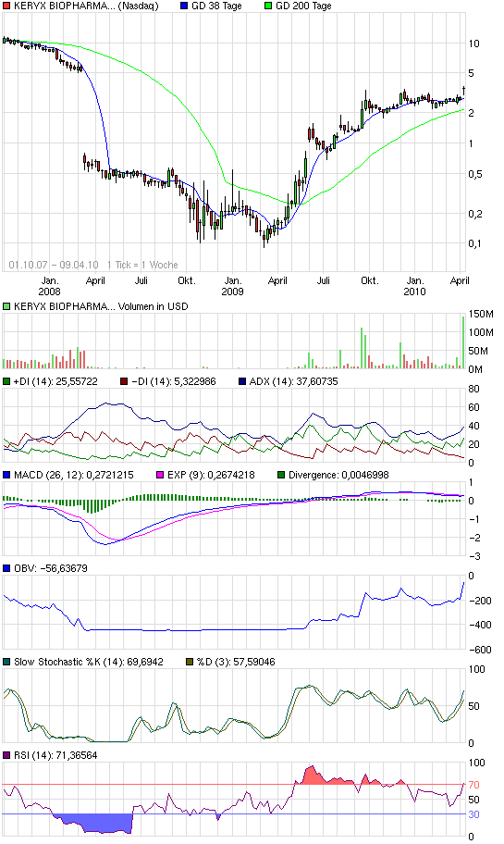The image size is (504, 844).
Task: Click the Slow Stochastic %K (14) label
Action: (89, 662)
